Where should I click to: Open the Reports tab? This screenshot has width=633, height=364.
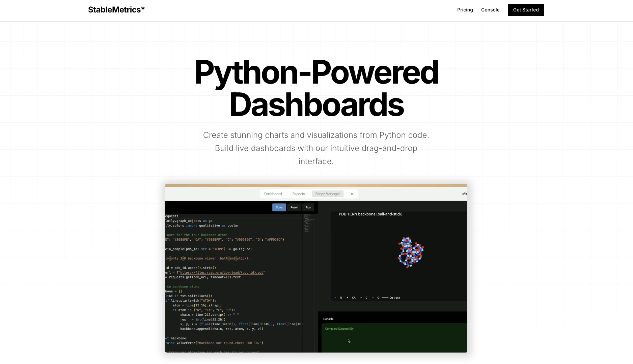click(298, 194)
